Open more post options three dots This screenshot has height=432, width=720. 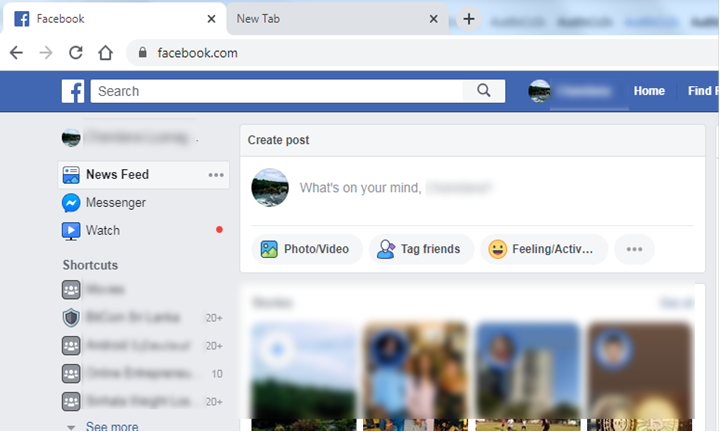click(634, 249)
